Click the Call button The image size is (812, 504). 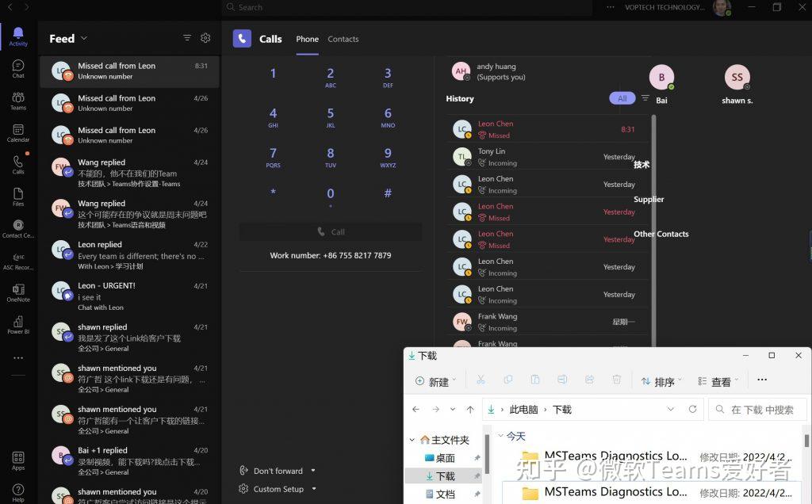click(x=331, y=232)
